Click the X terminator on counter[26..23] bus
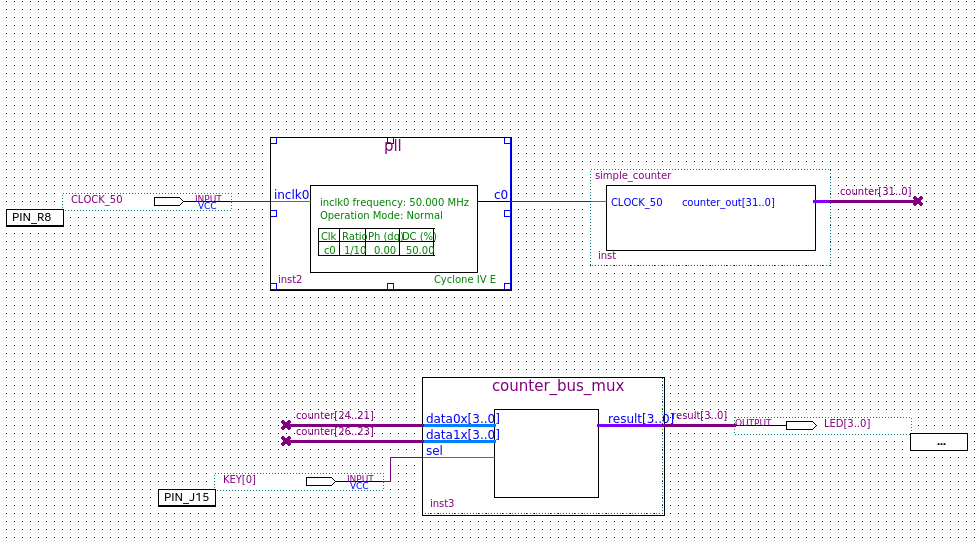This screenshot has height=538, width=975. click(x=286, y=441)
